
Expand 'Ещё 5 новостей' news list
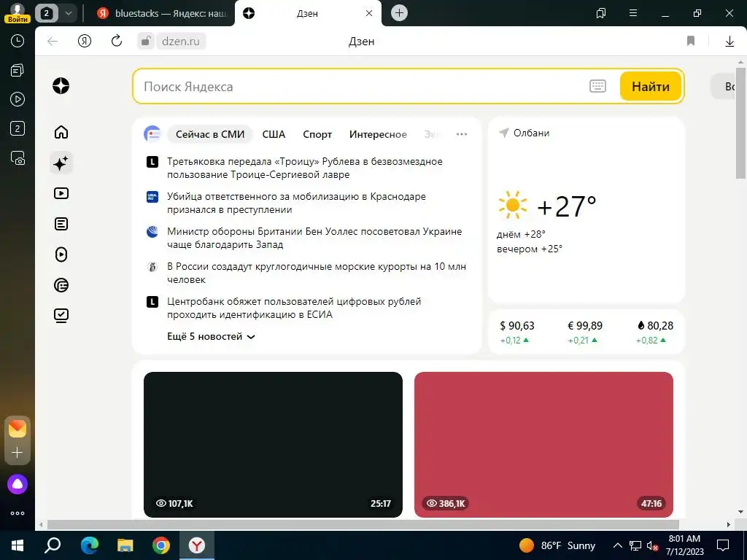pos(211,337)
